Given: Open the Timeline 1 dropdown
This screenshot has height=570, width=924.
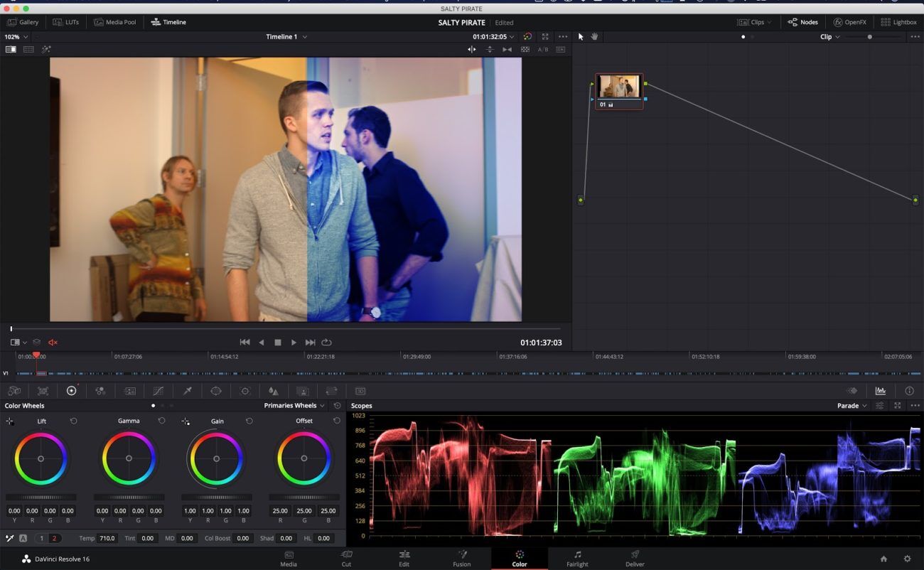Looking at the screenshot, I should pos(286,36).
